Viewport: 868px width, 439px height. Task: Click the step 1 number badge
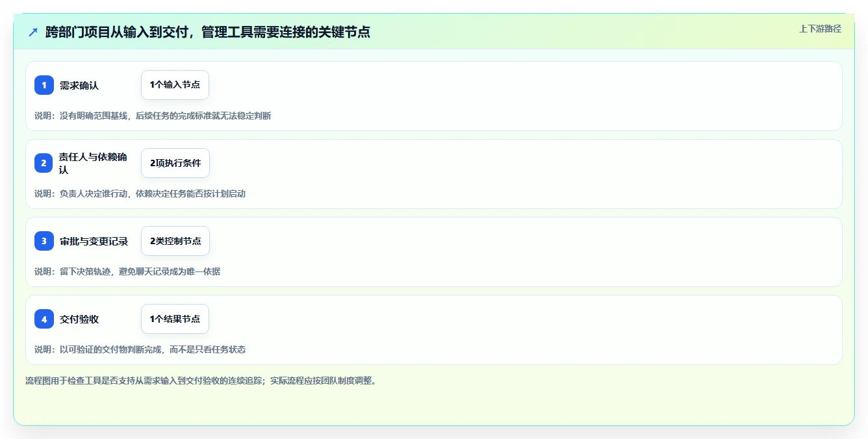[44, 85]
